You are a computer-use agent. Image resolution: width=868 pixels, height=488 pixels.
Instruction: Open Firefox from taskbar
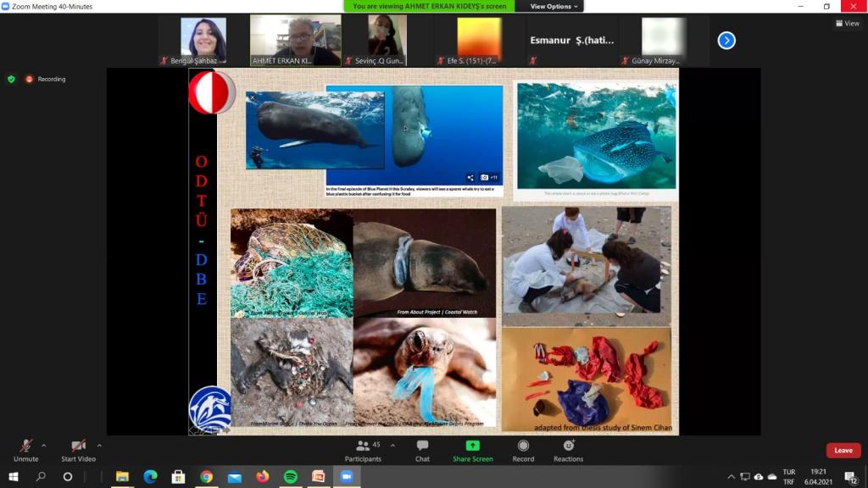click(263, 476)
